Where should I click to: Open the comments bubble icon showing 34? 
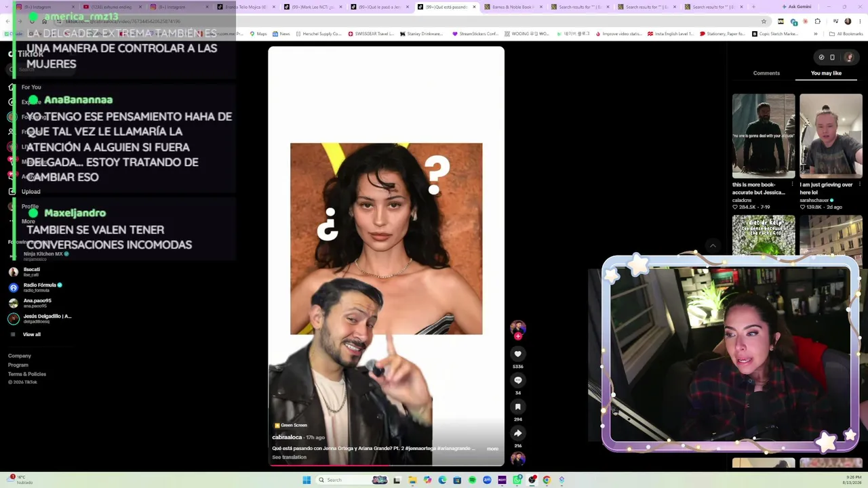point(517,380)
